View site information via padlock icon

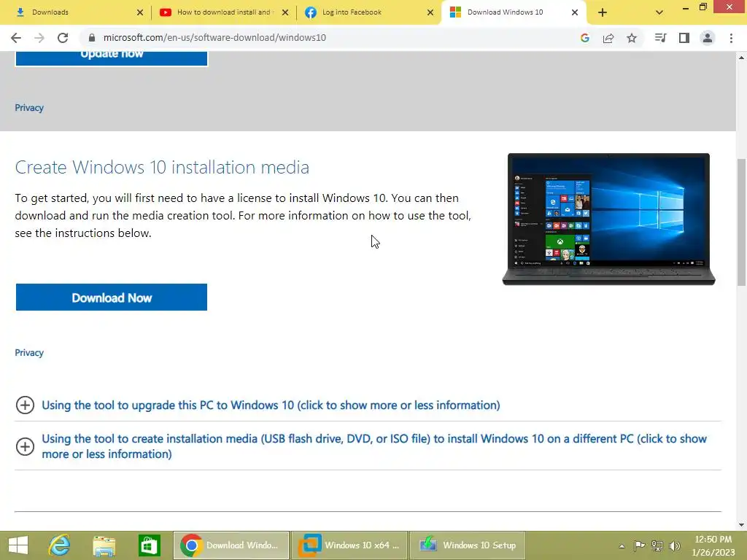(x=92, y=38)
